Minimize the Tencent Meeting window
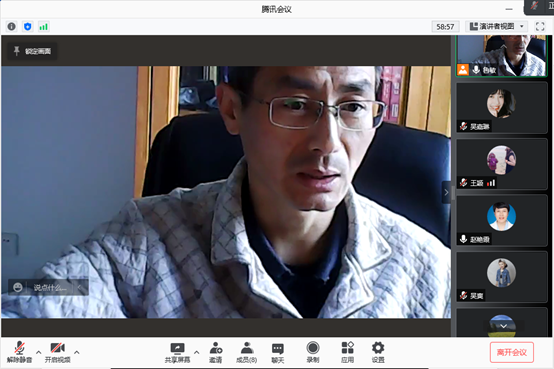 [509, 9]
